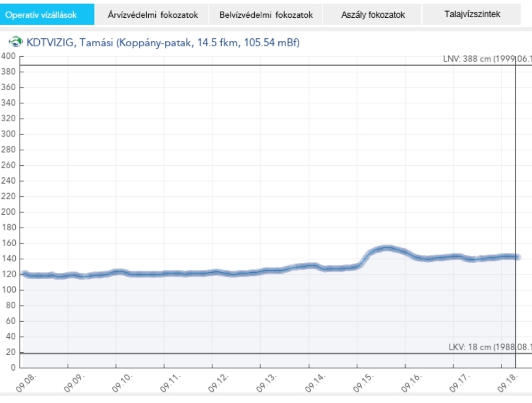Click the 200 value on y-axis
The height and width of the screenshot is (403, 532).
tap(9, 212)
